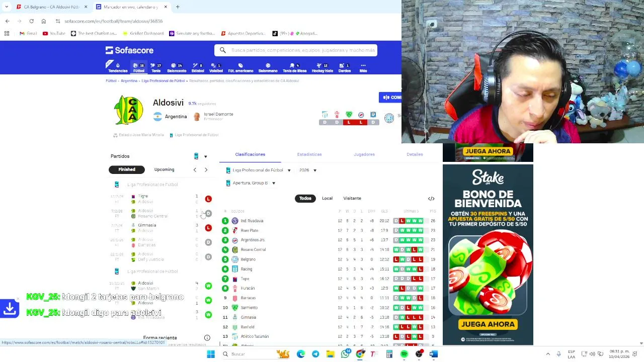Open the Fút. americano section
644x362 pixels.
(240, 68)
